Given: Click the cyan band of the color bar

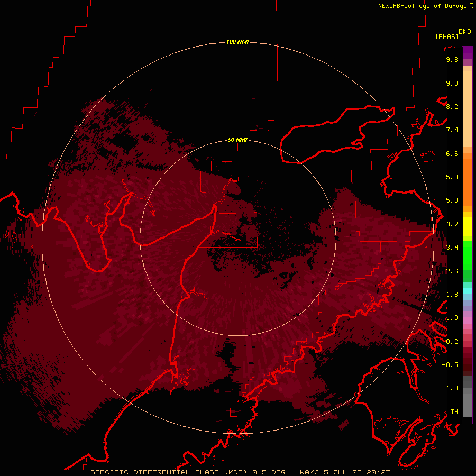Looking at the screenshot, I should pos(467,291).
